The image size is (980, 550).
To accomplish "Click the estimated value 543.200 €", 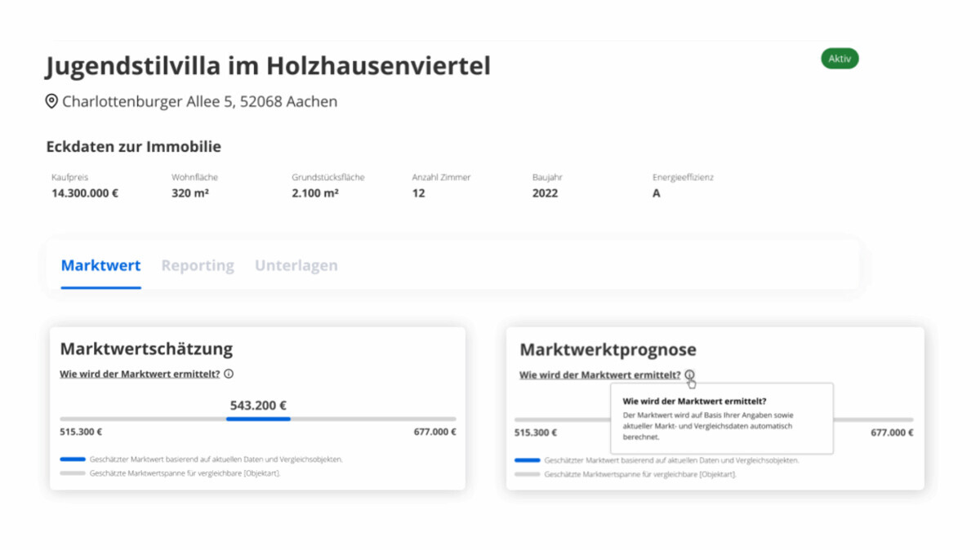I will [x=258, y=405].
